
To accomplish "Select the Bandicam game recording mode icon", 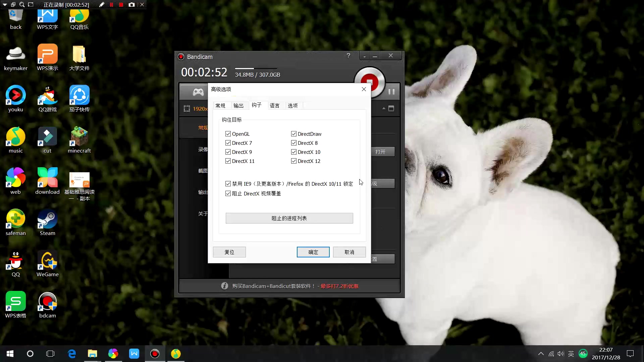I will [198, 92].
